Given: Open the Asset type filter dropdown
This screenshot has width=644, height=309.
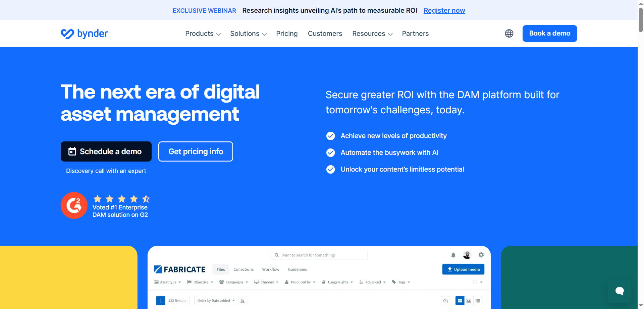Looking at the screenshot, I should 167,282.
